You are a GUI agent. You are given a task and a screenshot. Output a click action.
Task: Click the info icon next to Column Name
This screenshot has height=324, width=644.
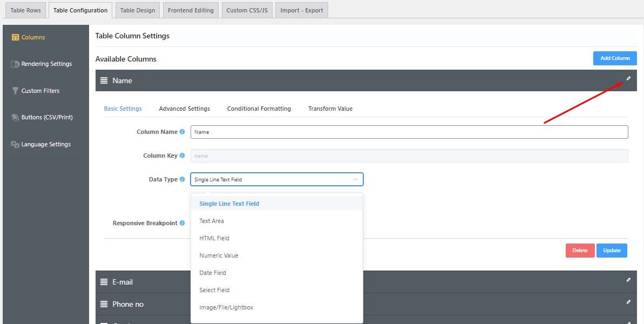(182, 132)
